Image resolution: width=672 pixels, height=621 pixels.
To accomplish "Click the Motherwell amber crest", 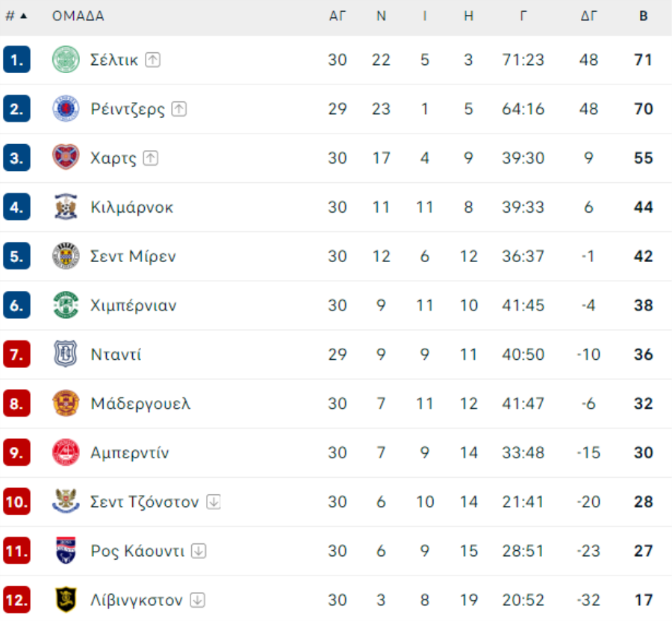I will 66,404.
